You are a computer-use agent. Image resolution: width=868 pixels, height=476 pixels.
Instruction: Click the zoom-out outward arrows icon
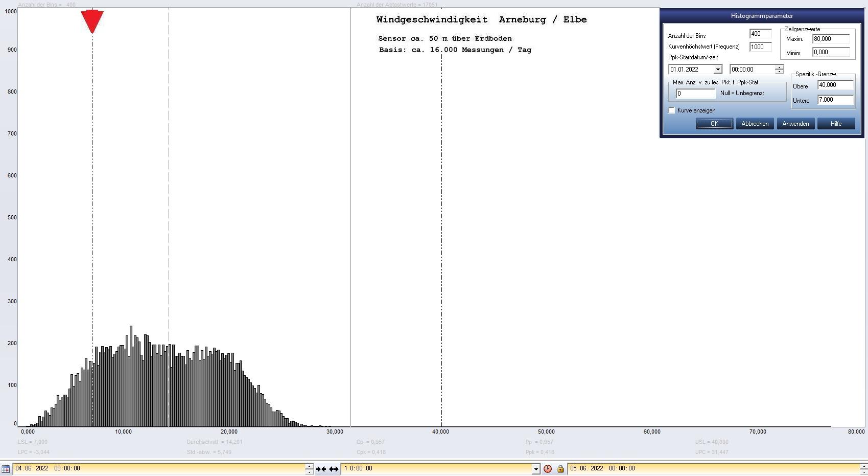334,469
